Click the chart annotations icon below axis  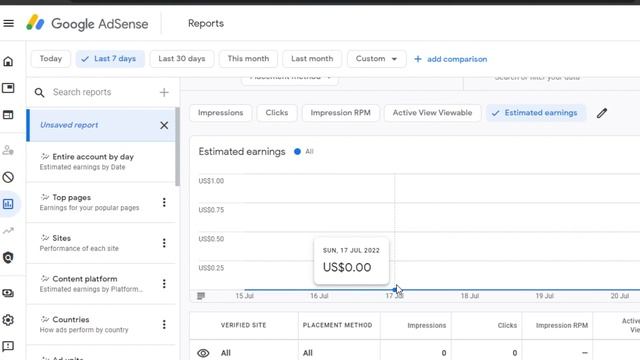pos(201,296)
